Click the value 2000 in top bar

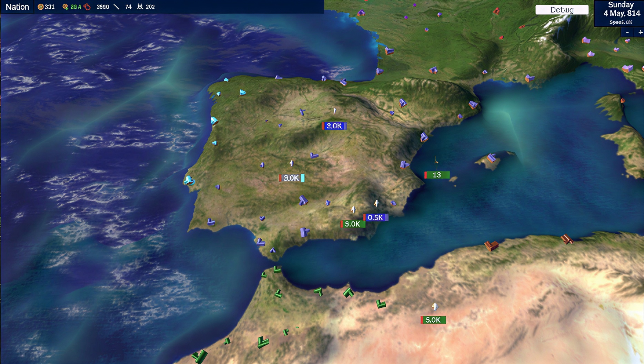[103, 7]
